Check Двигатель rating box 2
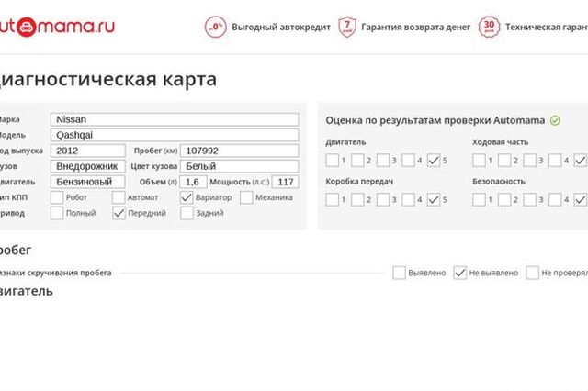Image resolution: width=588 pixels, height=391 pixels. [357, 161]
